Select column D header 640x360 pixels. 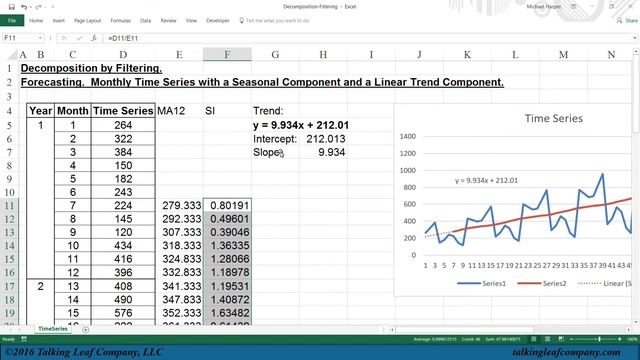pos(123,54)
